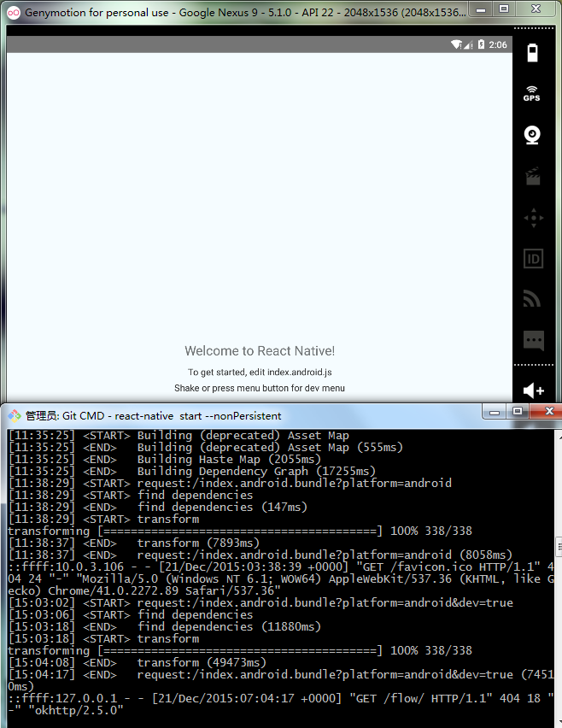The image size is (562, 728).
Task: Open the webcam camera widget in Genymotion
Action: [532, 135]
